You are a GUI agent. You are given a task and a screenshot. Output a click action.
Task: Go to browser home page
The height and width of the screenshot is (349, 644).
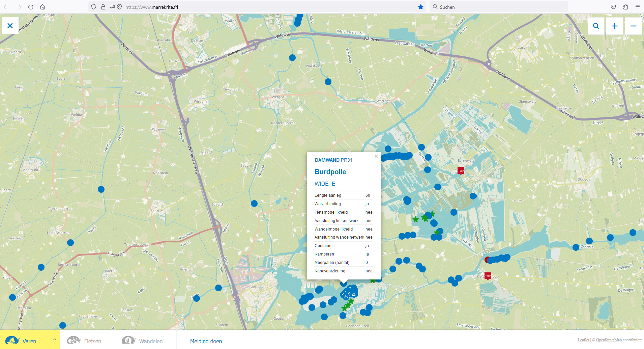pyautogui.click(x=42, y=7)
